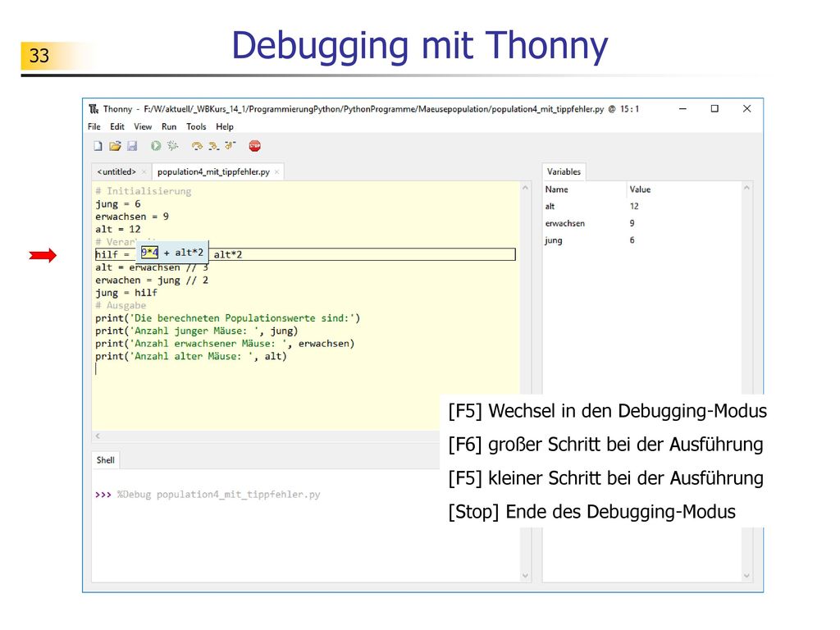Click the Variables panel scrollbar up arrow
Viewport: 840px width, 630px height.
pyautogui.click(x=746, y=188)
